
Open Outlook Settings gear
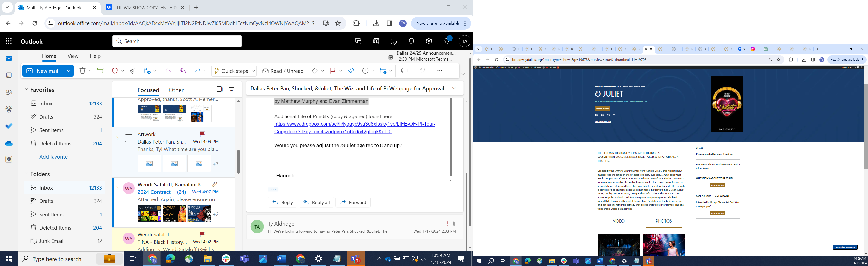[429, 41]
